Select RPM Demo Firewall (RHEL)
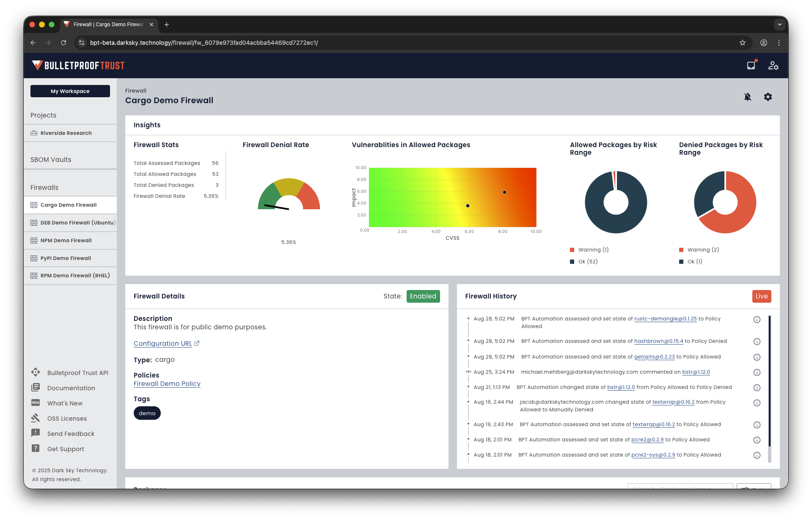This screenshot has width=812, height=520. [x=70, y=276]
